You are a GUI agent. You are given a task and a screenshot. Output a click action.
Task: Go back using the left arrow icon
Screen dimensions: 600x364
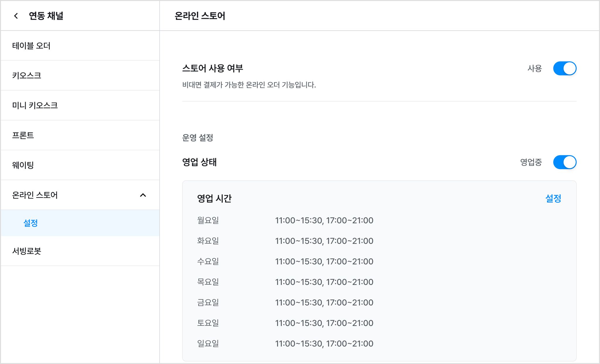pyautogui.click(x=16, y=16)
